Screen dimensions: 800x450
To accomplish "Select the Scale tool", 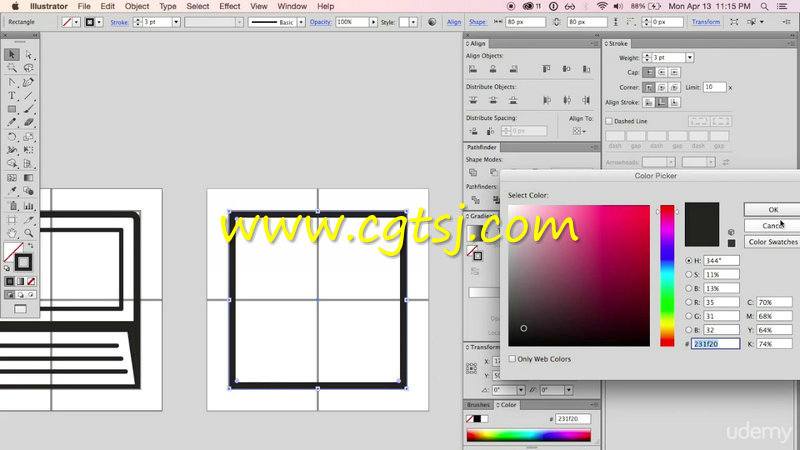I will 29,137.
